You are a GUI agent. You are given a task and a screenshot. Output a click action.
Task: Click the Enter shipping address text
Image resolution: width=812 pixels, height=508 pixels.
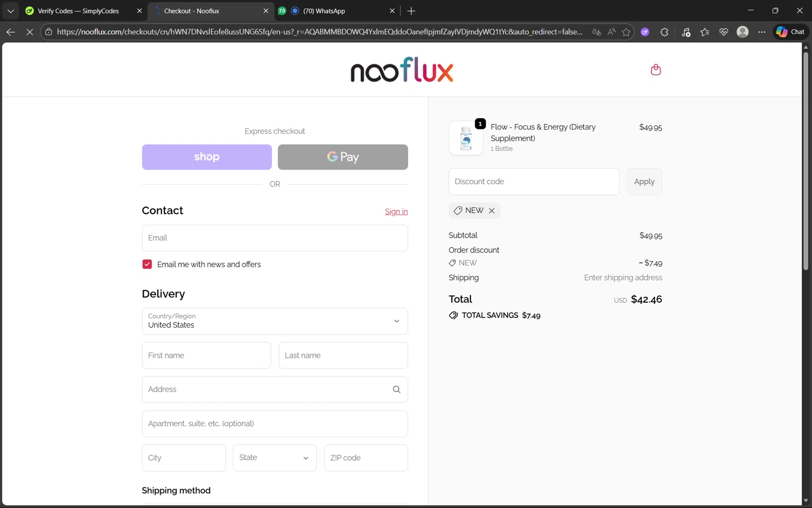point(623,277)
